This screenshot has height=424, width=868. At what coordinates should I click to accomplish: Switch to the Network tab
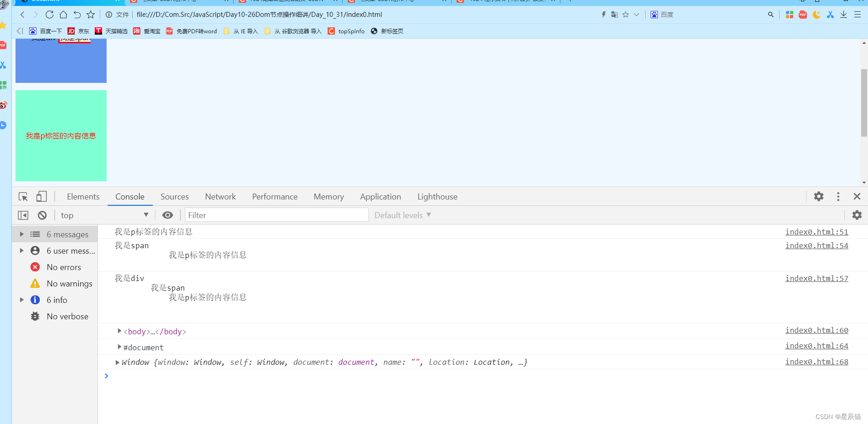click(x=221, y=197)
